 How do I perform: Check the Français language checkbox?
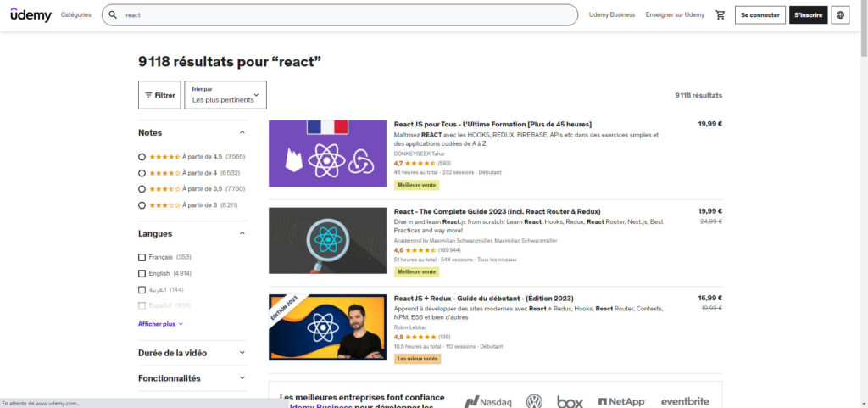[142, 257]
